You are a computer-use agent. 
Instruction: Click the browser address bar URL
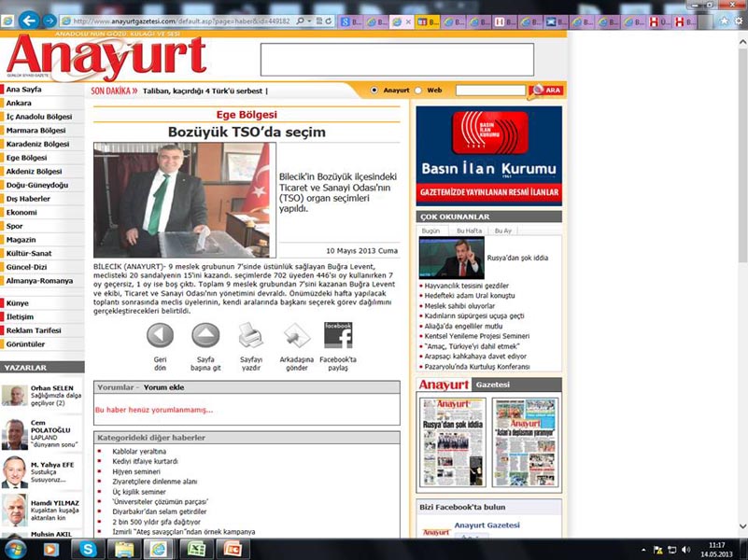click(181, 21)
